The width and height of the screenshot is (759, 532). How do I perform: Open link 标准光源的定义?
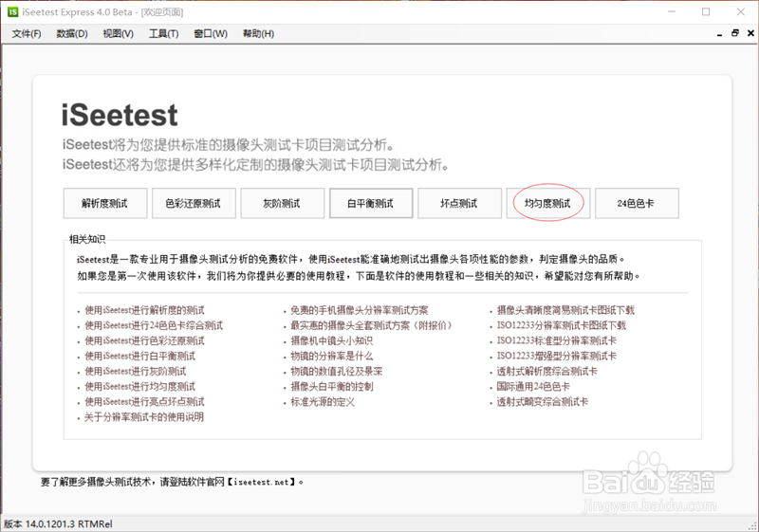click(323, 401)
